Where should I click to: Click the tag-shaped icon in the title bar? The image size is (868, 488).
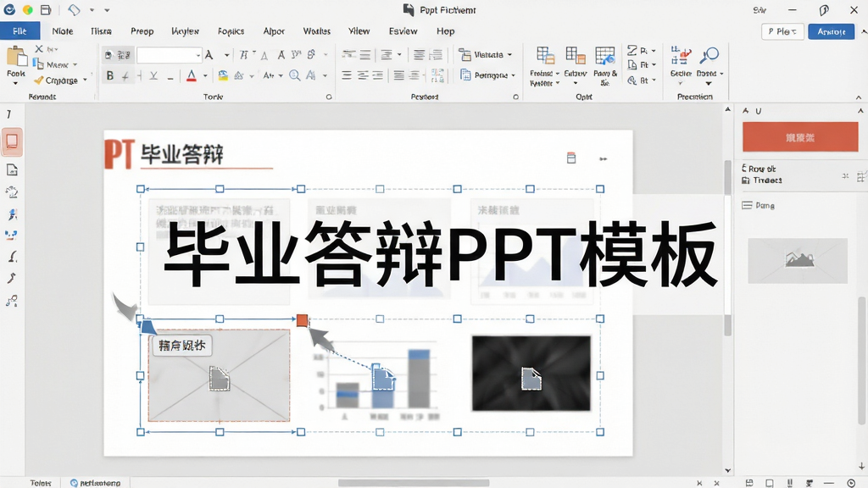tap(74, 10)
